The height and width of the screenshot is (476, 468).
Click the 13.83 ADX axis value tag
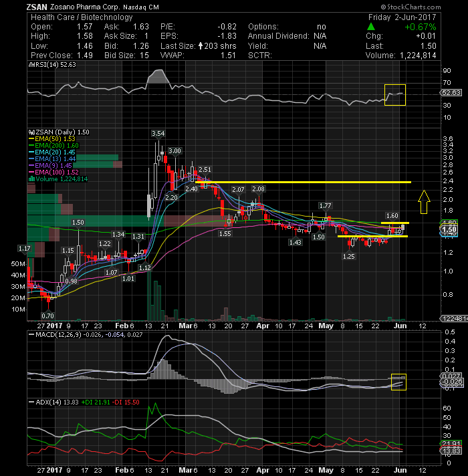pyautogui.click(x=451, y=451)
